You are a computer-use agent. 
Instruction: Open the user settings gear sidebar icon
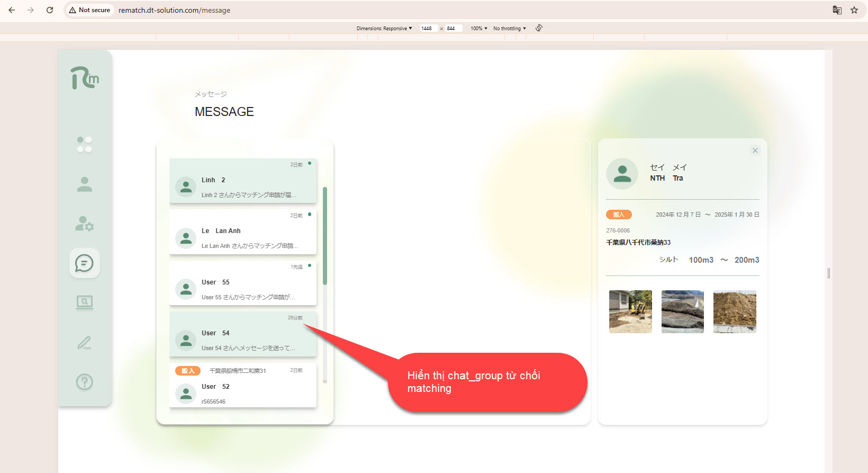coord(84,224)
